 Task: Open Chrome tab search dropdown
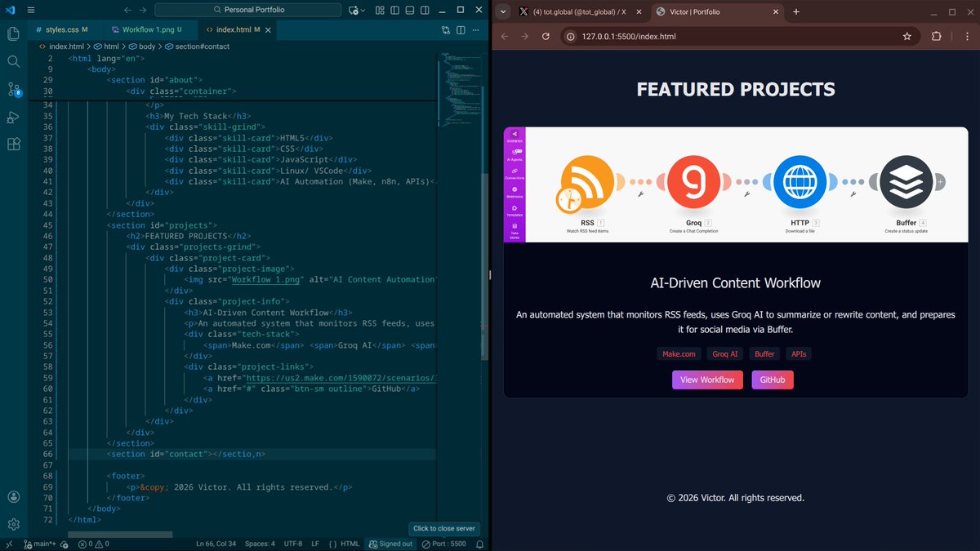point(502,11)
